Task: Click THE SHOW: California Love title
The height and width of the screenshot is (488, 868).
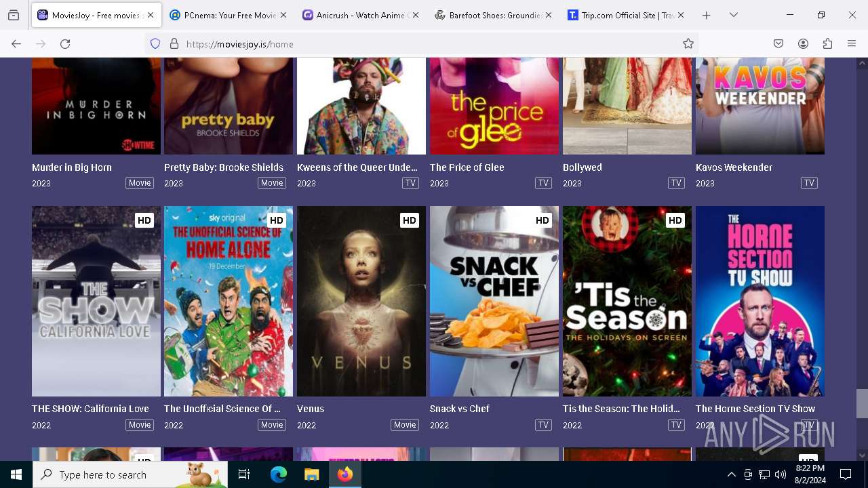Action: [x=90, y=409]
